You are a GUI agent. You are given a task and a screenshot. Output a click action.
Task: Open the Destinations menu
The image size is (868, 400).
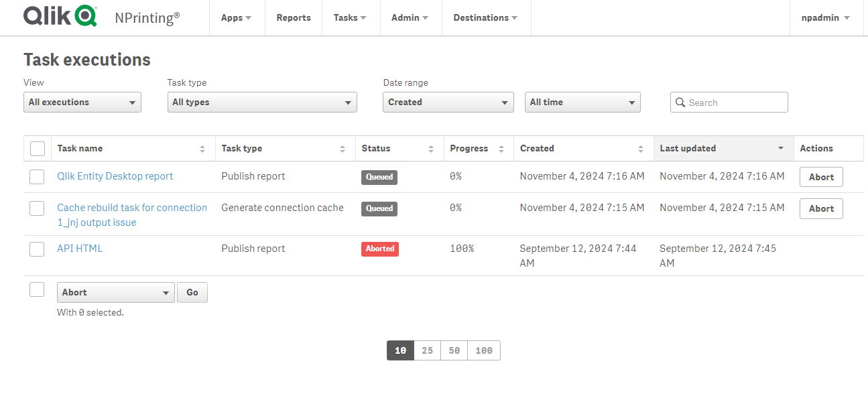click(485, 18)
